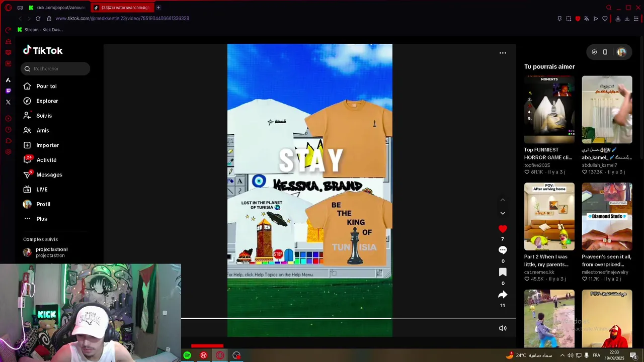Open the Amis friends page

[36, 130]
